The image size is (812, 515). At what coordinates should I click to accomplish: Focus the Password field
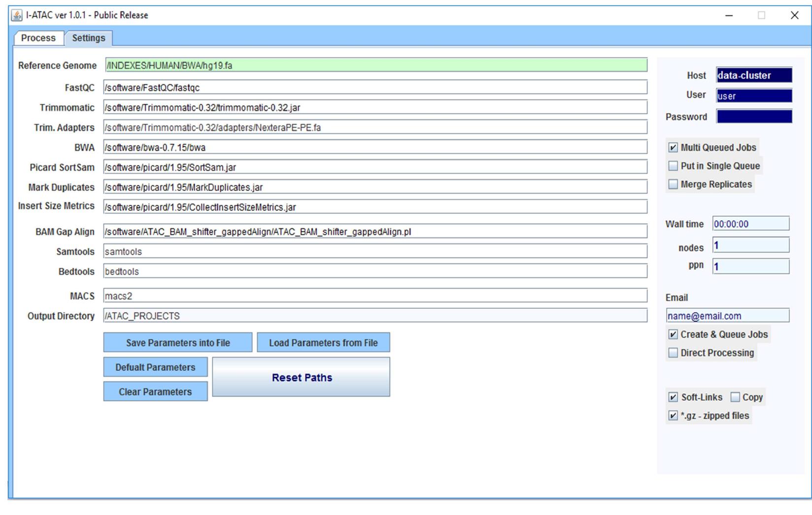754,116
